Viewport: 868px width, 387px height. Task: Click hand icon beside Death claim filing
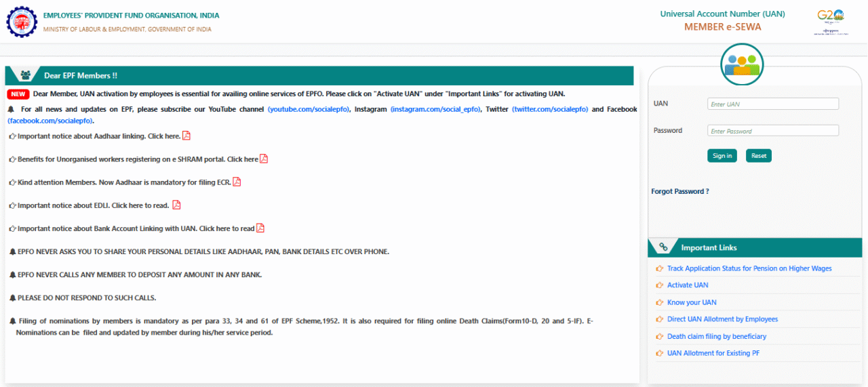pyautogui.click(x=660, y=336)
